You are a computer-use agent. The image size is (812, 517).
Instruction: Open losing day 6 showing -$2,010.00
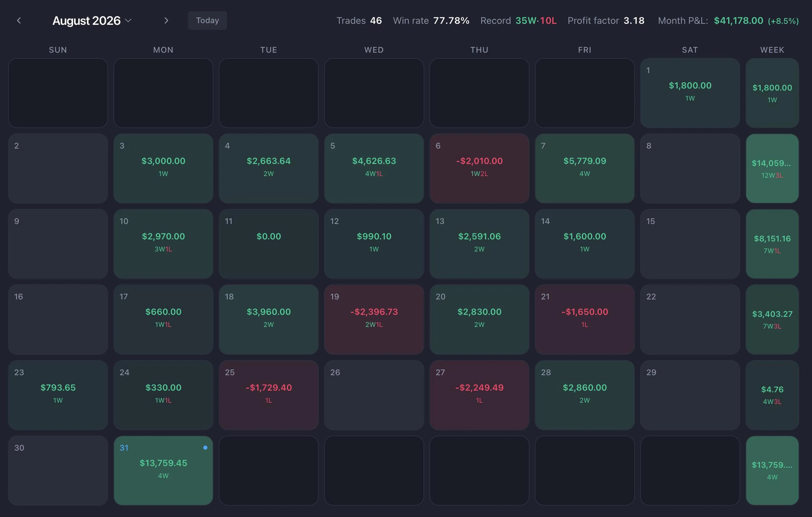pyautogui.click(x=479, y=169)
